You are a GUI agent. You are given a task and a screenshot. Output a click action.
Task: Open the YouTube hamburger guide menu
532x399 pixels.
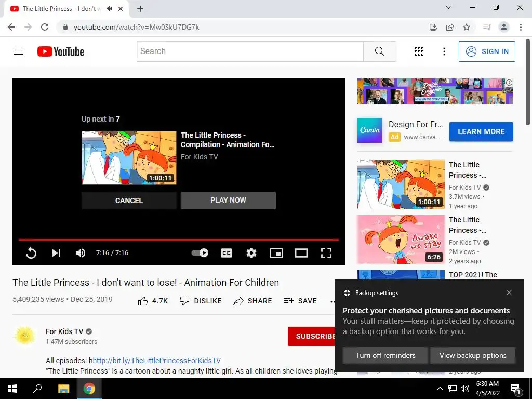pyautogui.click(x=19, y=51)
